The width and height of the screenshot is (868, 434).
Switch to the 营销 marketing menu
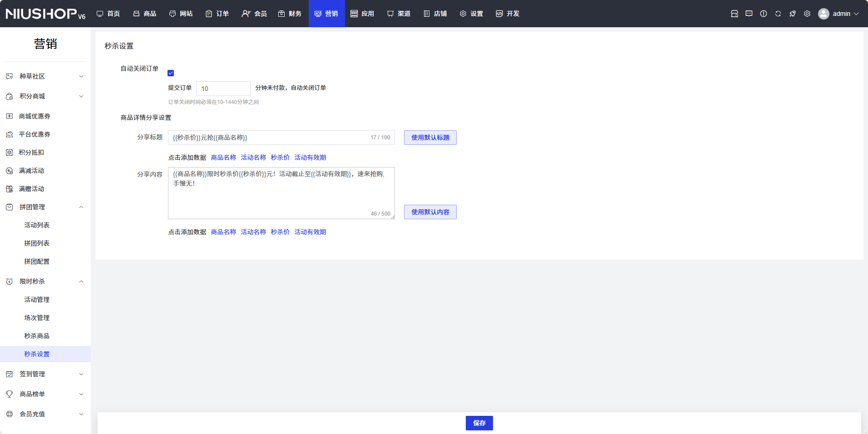pos(327,14)
